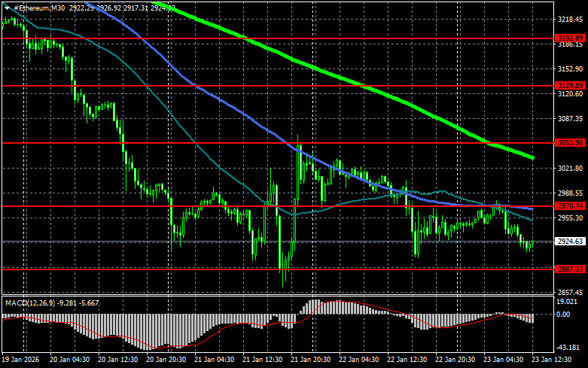The image size is (588, 368).
Task: Click the current price tag 2924.63
Action: [570, 242]
